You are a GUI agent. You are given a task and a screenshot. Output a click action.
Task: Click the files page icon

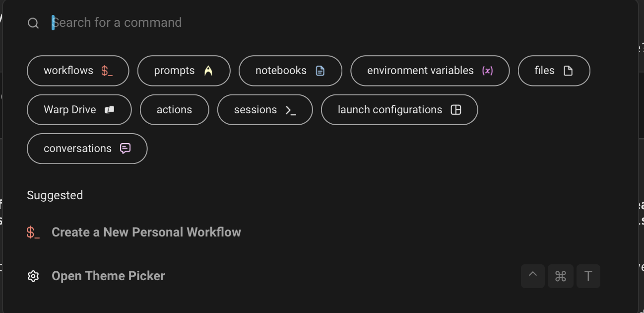[x=568, y=71]
